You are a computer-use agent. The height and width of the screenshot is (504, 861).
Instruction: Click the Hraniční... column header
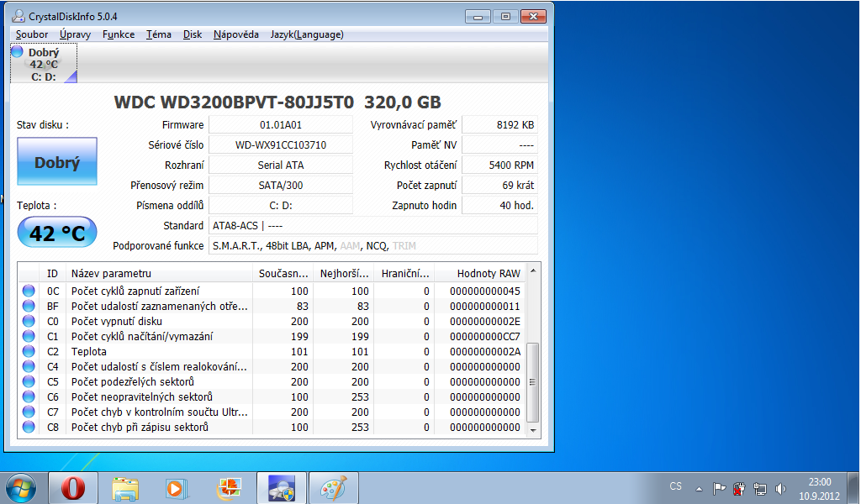click(404, 273)
